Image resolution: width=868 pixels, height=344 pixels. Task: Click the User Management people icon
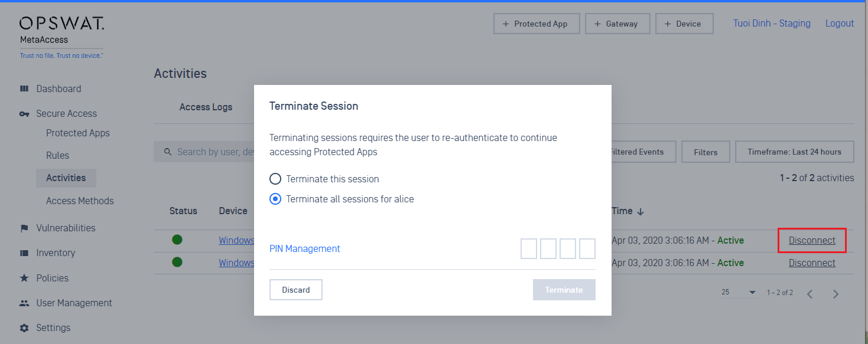pyautogui.click(x=24, y=303)
